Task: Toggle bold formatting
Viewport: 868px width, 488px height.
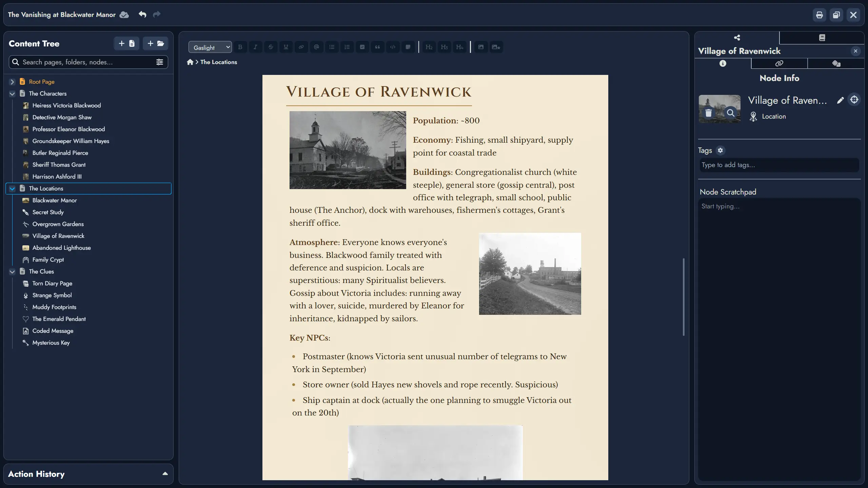Action: pos(240,47)
